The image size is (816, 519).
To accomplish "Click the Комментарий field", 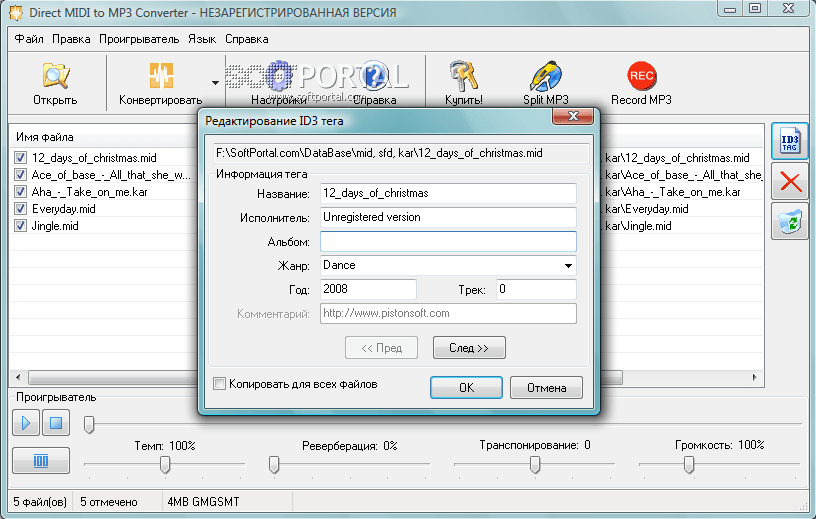I will [448, 313].
